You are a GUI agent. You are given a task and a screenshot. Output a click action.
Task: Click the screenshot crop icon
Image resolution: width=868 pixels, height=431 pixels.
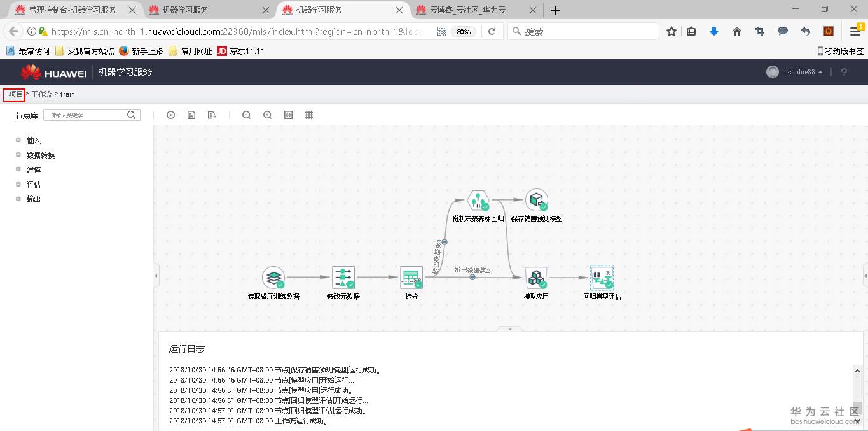(759, 32)
